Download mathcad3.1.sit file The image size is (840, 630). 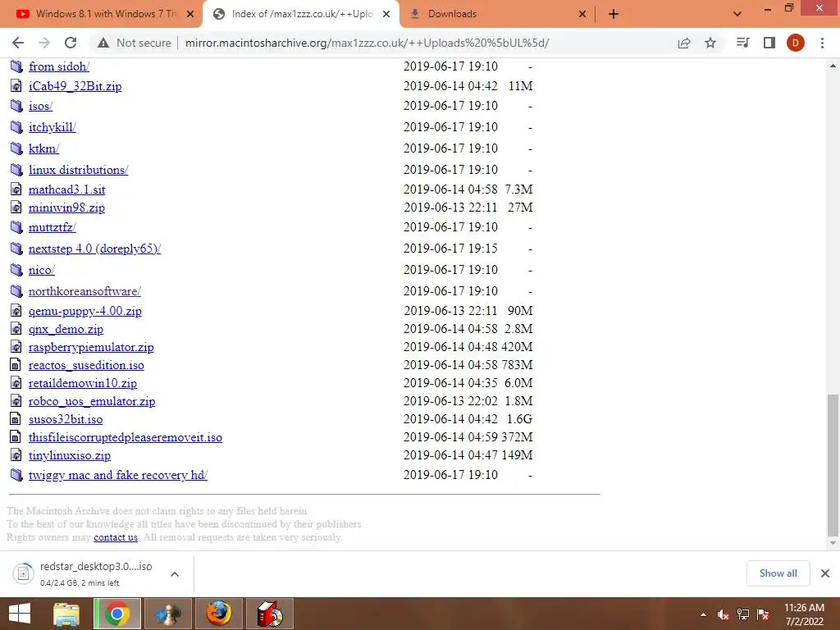click(67, 189)
